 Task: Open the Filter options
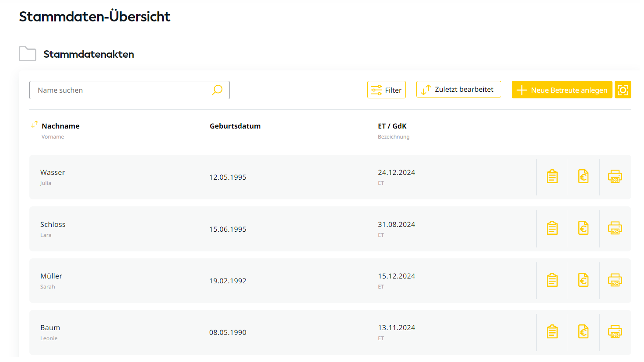(386, 90)
